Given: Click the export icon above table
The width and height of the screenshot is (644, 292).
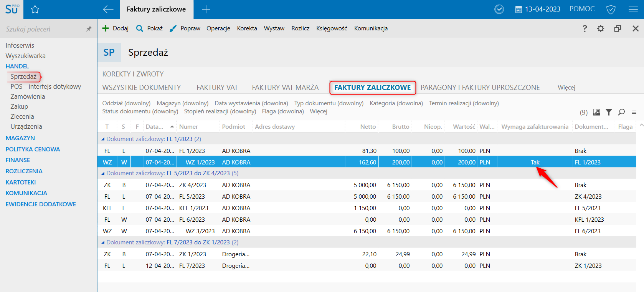Looking at the screenshot, I should coord(596,112).
